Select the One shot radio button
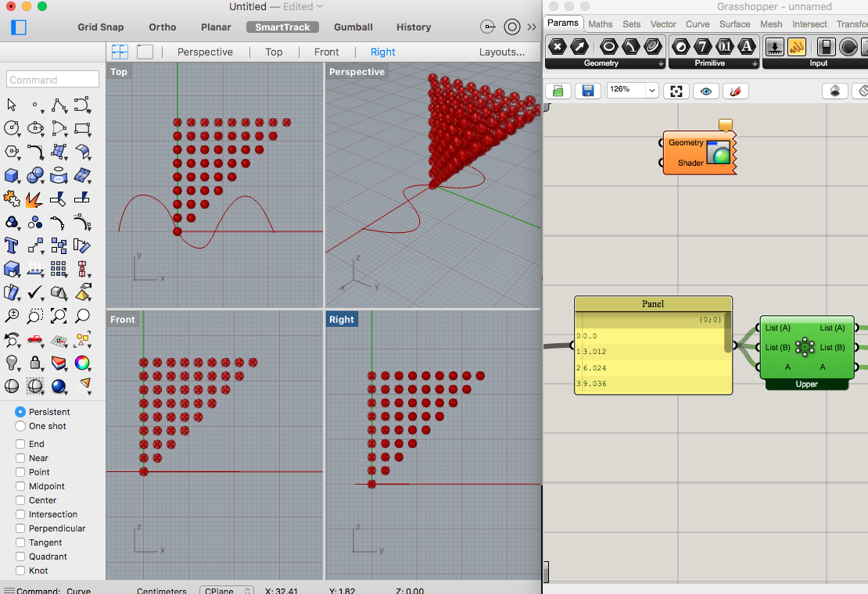 (x=20, y=426)
